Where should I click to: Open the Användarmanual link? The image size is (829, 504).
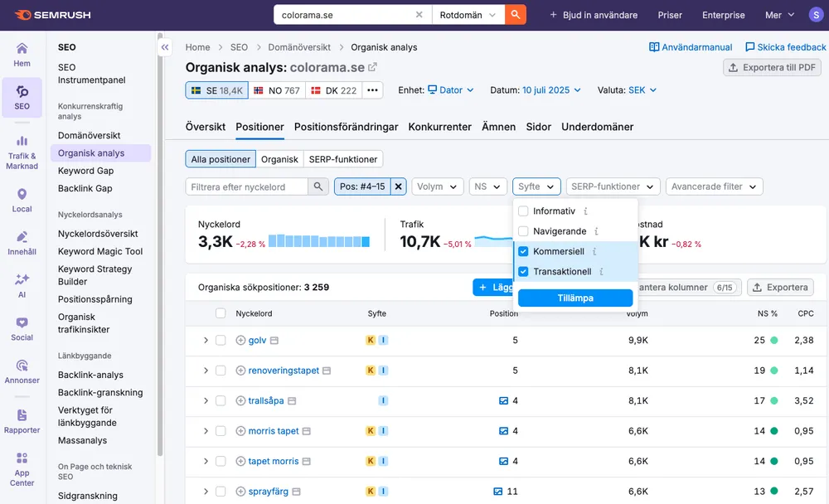click(x=691, y=47)
